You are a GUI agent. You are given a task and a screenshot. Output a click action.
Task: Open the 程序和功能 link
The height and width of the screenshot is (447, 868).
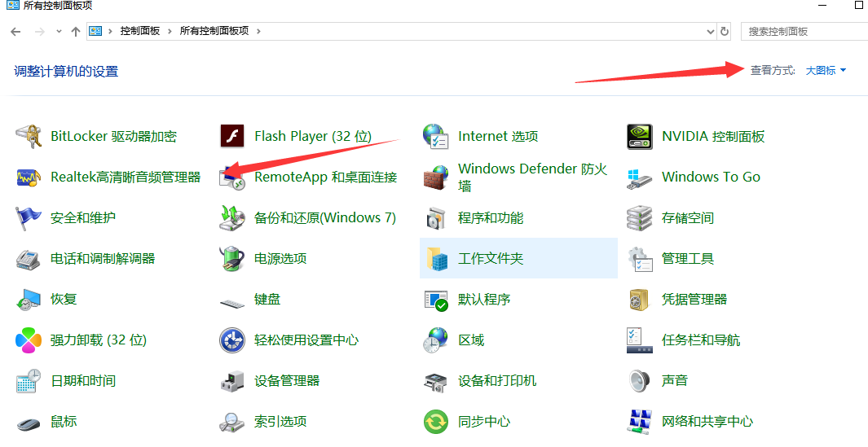tap(491, 218)
